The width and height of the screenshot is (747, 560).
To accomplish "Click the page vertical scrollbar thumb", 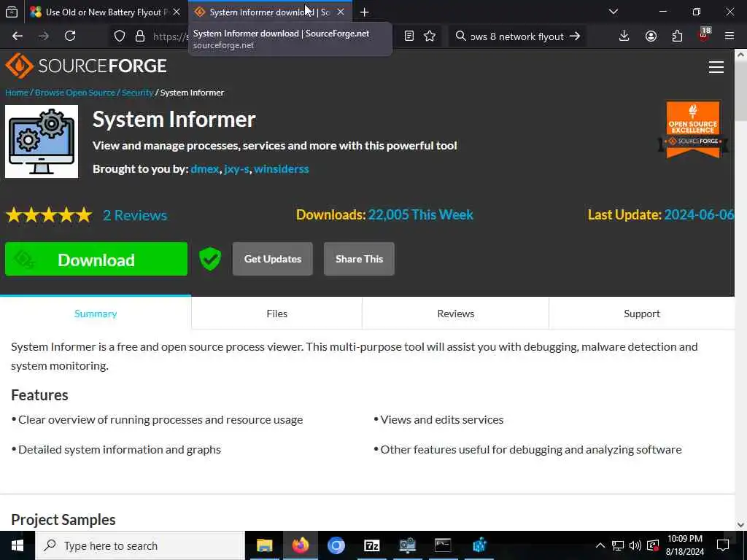I will click(x=741, y=91).
